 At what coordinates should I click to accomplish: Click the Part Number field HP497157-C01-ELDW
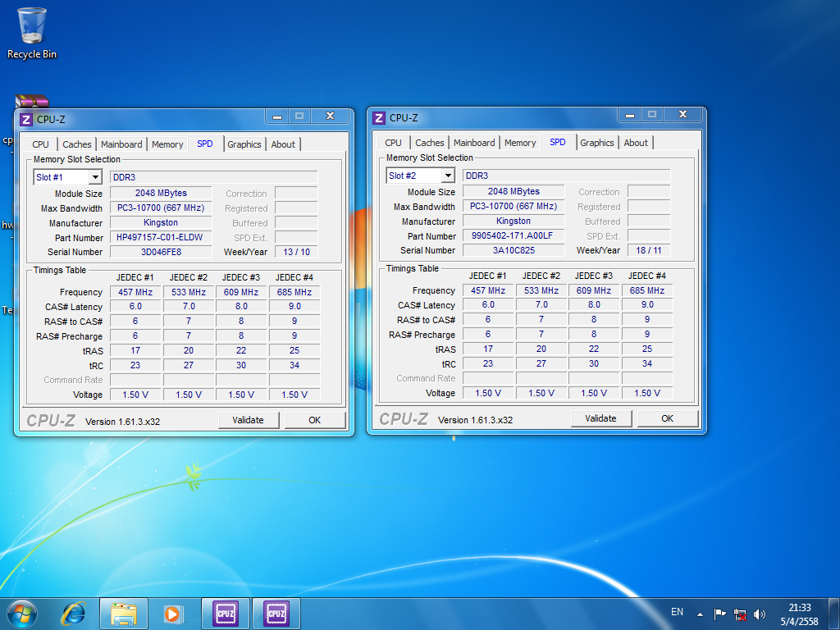click(161, 237)
